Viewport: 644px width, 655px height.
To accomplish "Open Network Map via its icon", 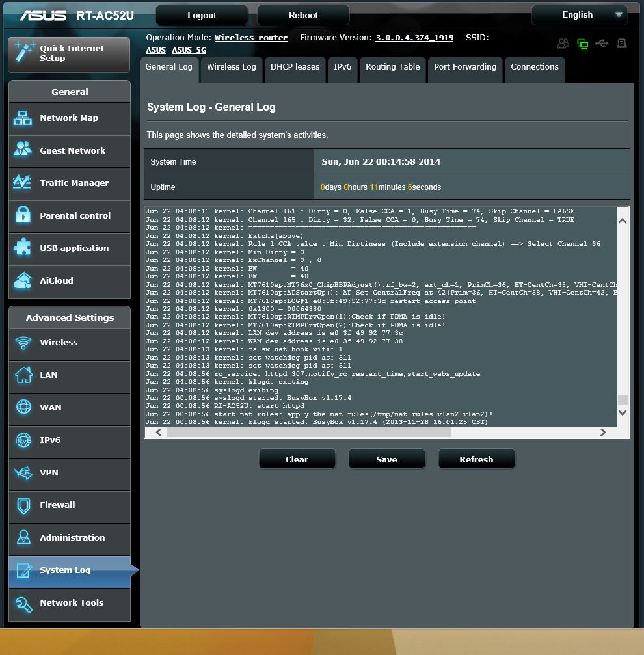I will click(23, 118).
